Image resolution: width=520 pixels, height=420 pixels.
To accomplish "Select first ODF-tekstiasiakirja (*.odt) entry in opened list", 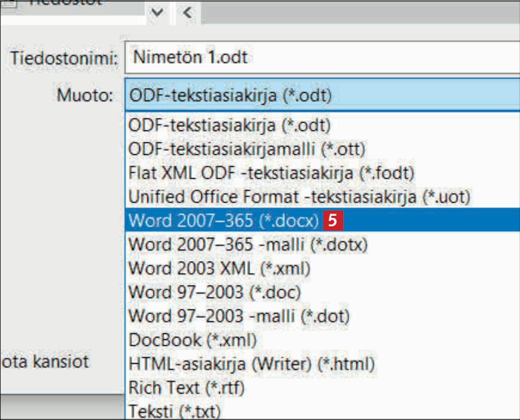I will (x=229, y=125).
